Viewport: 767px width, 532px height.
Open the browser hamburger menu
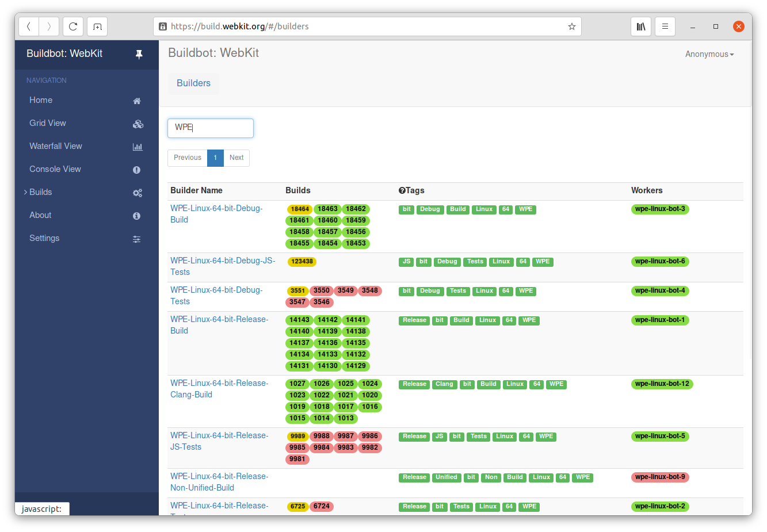point(665,26)
